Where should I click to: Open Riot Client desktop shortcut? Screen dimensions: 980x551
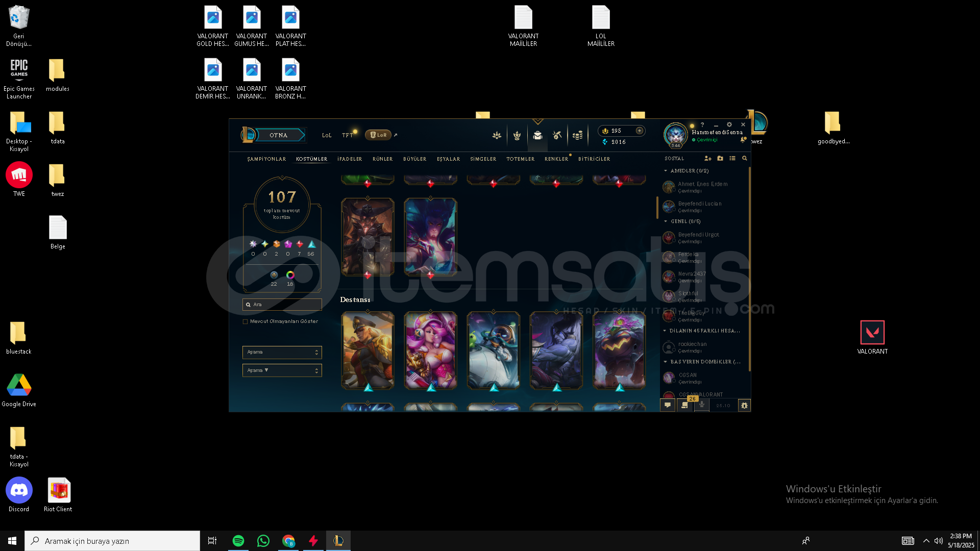(58, 494)
